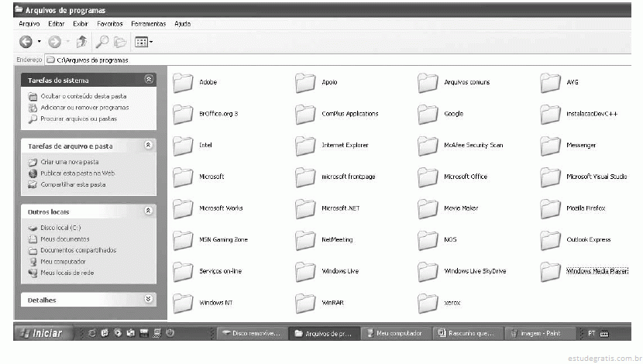643x364 pixels.
Task: Select the AVG folder icon
Action: (x=550, y=83)
